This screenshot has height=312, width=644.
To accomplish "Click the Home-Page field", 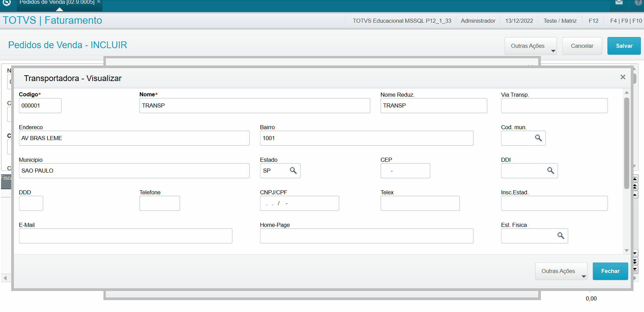I will click(367, 236).
